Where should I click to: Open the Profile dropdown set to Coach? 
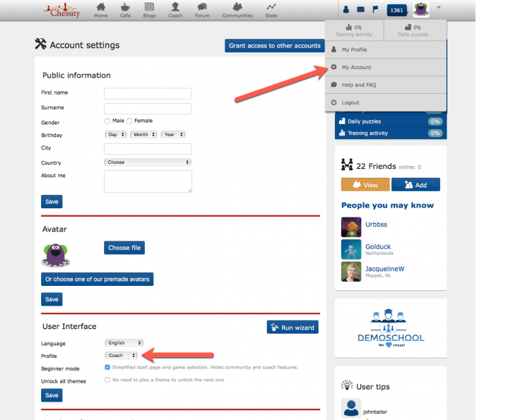tap(122, 356)
